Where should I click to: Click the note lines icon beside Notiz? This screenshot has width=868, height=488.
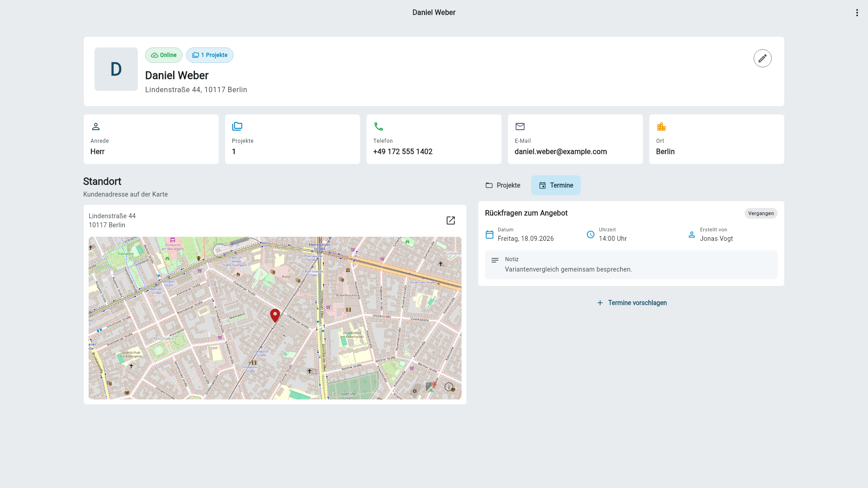click(x=495, y=260)
